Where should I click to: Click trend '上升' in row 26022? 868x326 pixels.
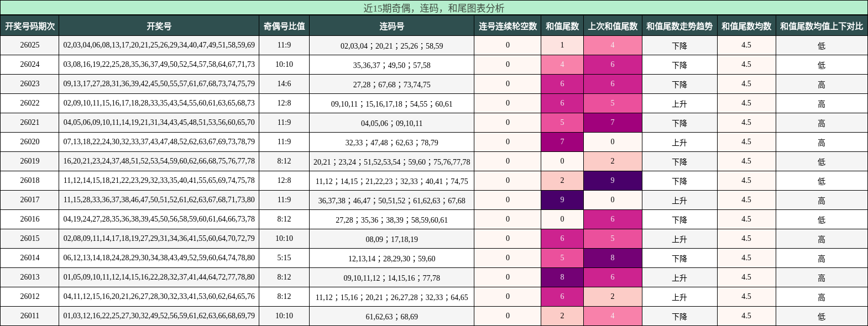[679, 104]
